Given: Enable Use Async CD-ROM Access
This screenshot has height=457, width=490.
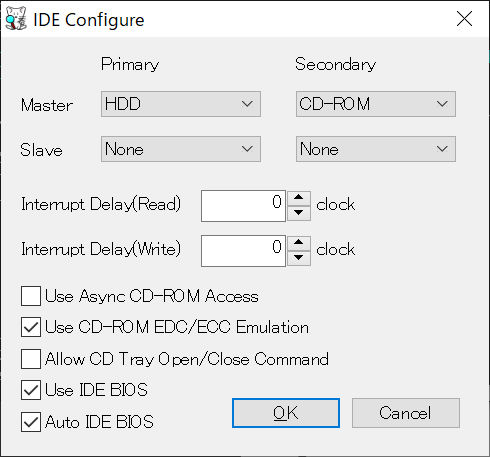Looking at the screenshot, I should point(31,296).
